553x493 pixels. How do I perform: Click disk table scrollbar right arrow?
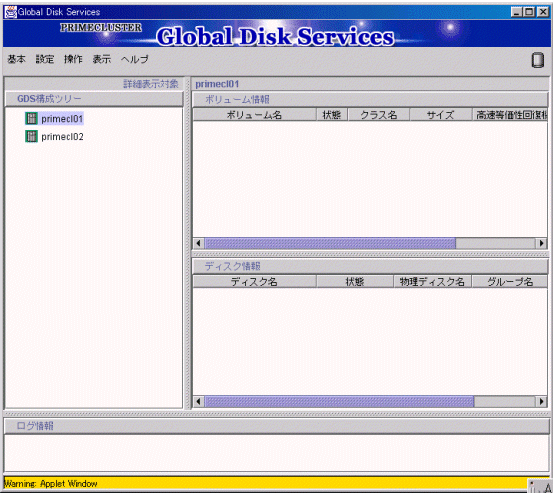coord(542,402)
